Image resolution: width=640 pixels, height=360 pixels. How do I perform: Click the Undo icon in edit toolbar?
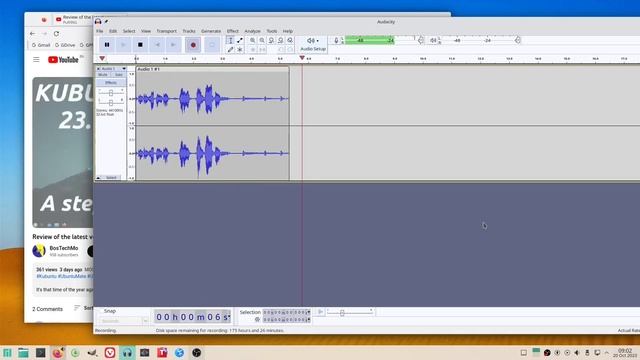pos(281,49)
